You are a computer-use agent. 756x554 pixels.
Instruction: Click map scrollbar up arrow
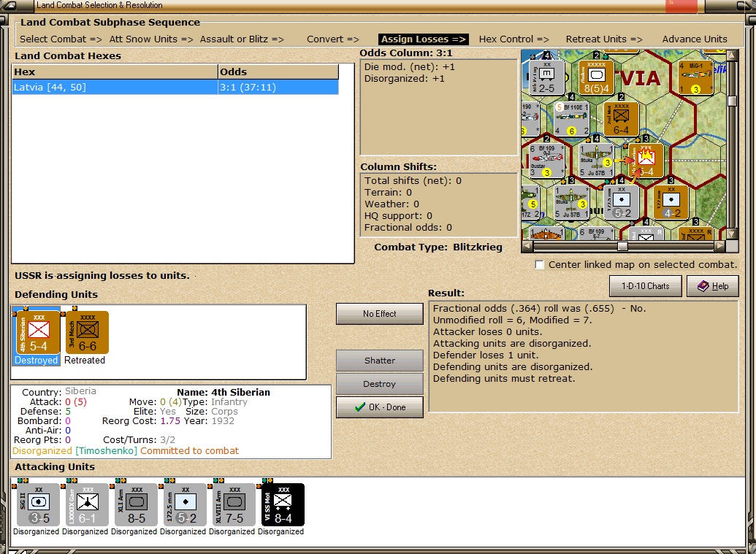pos(733,55)
